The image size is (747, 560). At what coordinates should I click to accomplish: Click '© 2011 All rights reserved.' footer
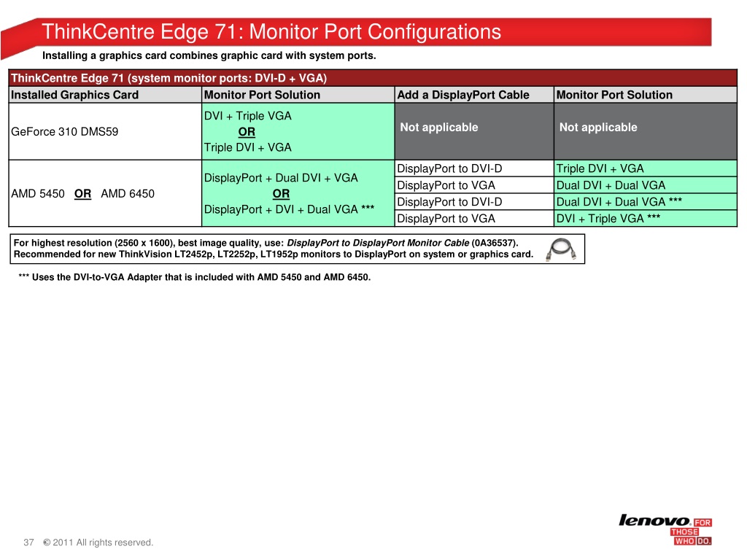98,542
